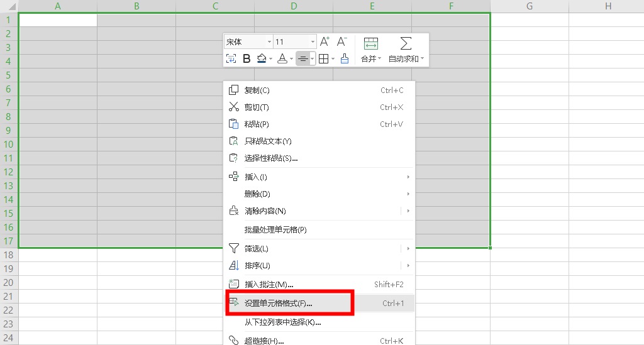Select 只粘贴文本(Y) menu entry
The image size is (644, 345).
319,141
